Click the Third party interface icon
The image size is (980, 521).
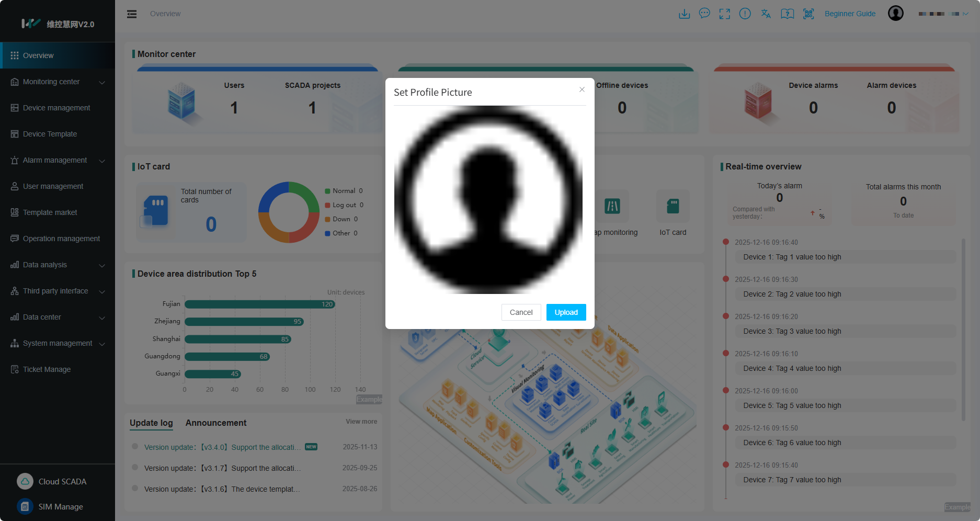[x=15, y=291]
